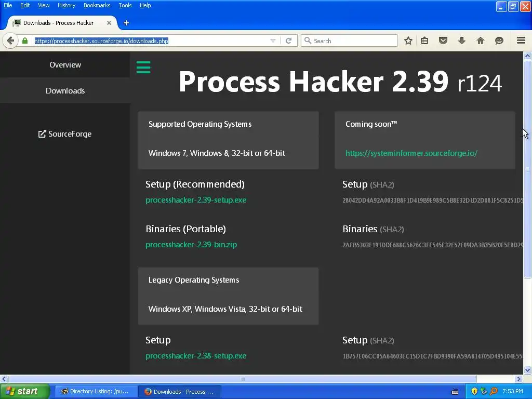This screenshot has width=532, height=399.
Task: Click the browser Back arrow button
Action: pos(10,41)
